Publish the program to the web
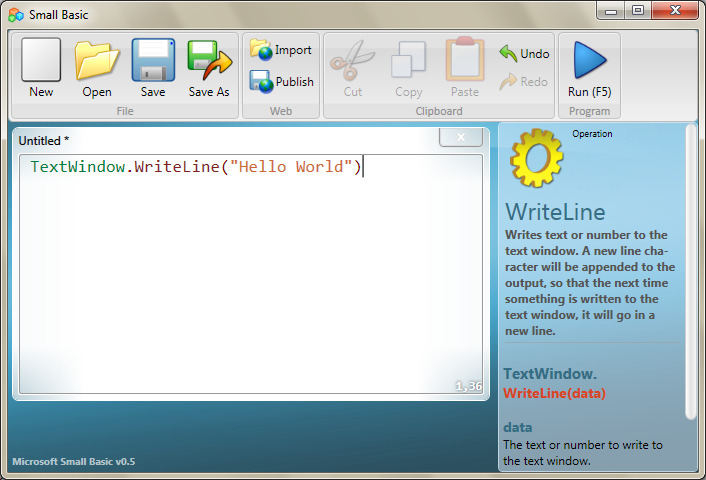706x480 pixels. (282, 82)
